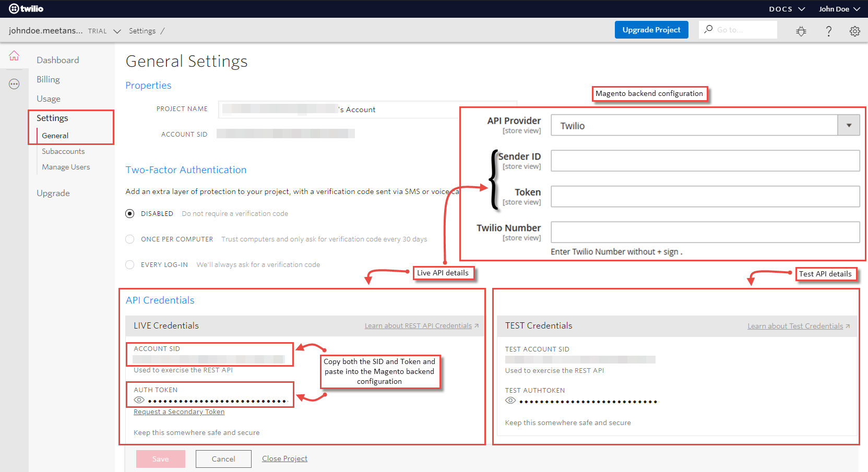Click the Upgrade Project button

point(651,30)
